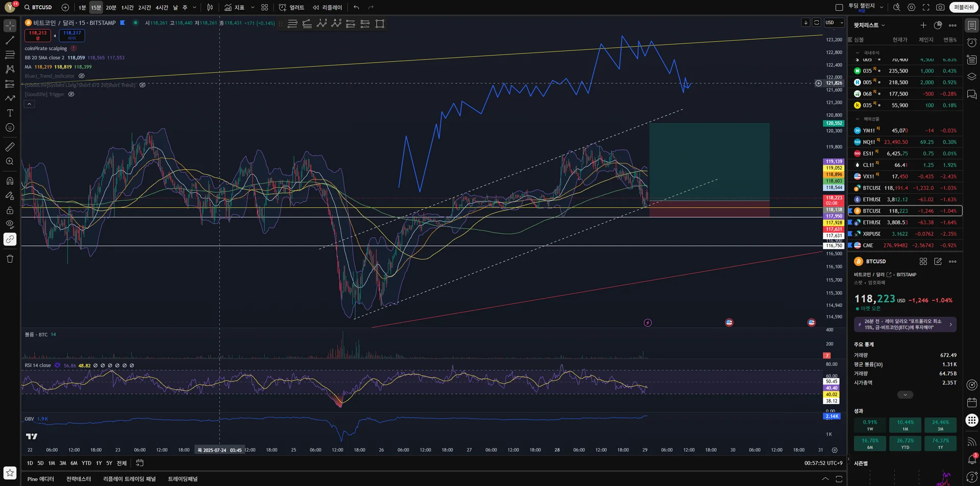Take a chart snapshot with camera icon
980x486 pixels.
click(x=940, y=7)
